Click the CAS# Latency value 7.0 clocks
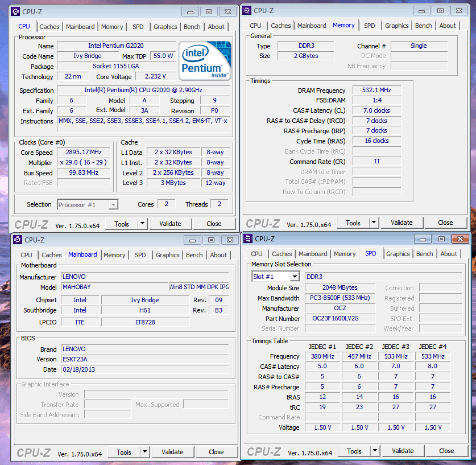The width and height of the screenshot is (476, 465). [x=376, y=110]
